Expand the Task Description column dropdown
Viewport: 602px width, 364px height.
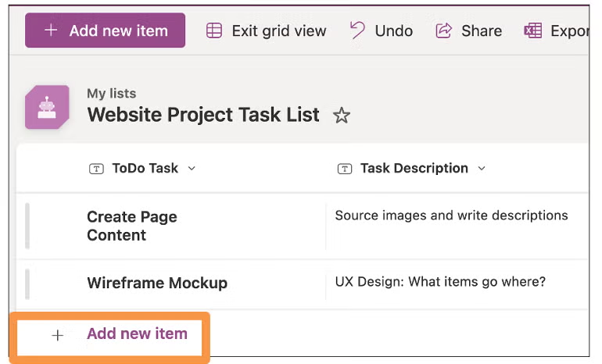[x=482, y=168]
